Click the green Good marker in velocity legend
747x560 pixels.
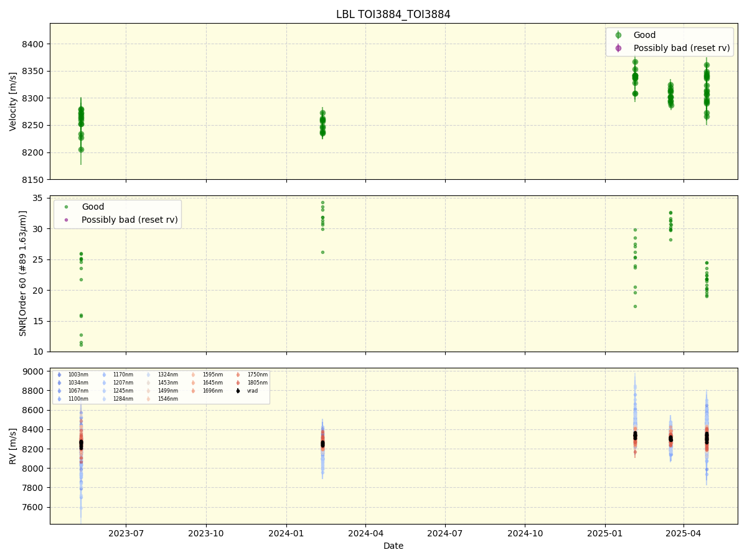tap(618, 35)
